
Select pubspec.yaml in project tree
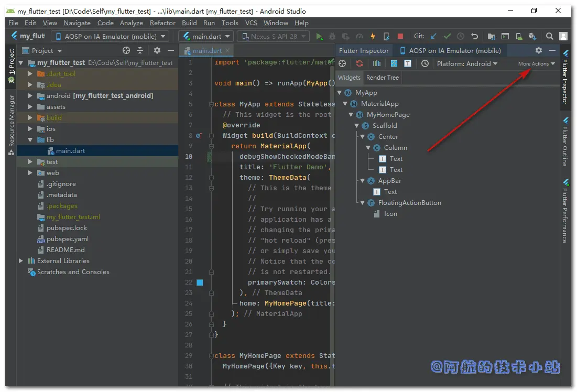67,239
